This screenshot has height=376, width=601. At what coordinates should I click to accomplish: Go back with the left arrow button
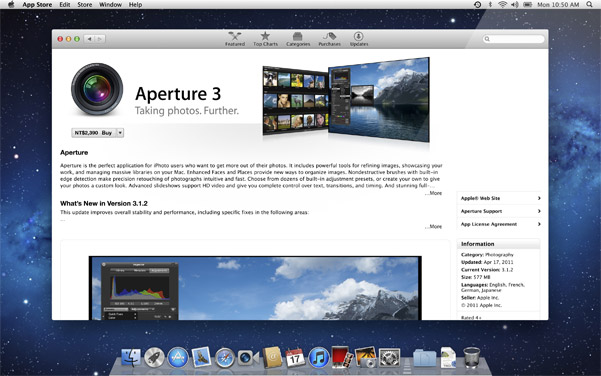pos(90,39)
